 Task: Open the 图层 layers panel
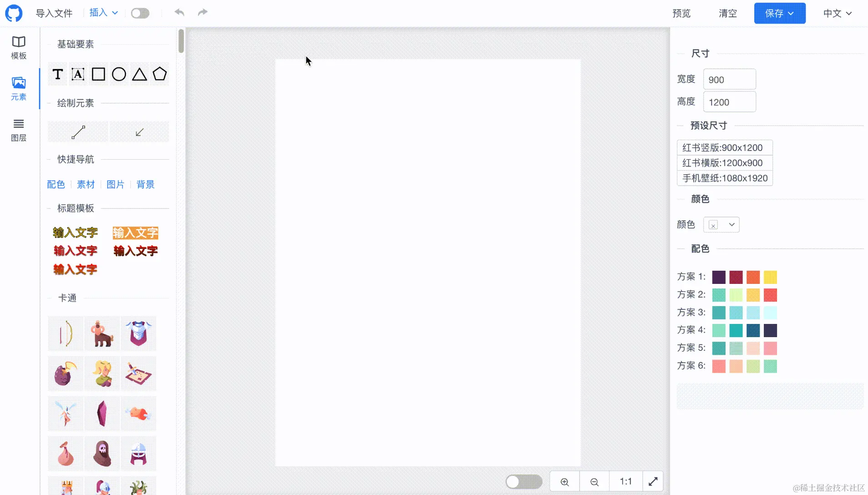point(19,130)
